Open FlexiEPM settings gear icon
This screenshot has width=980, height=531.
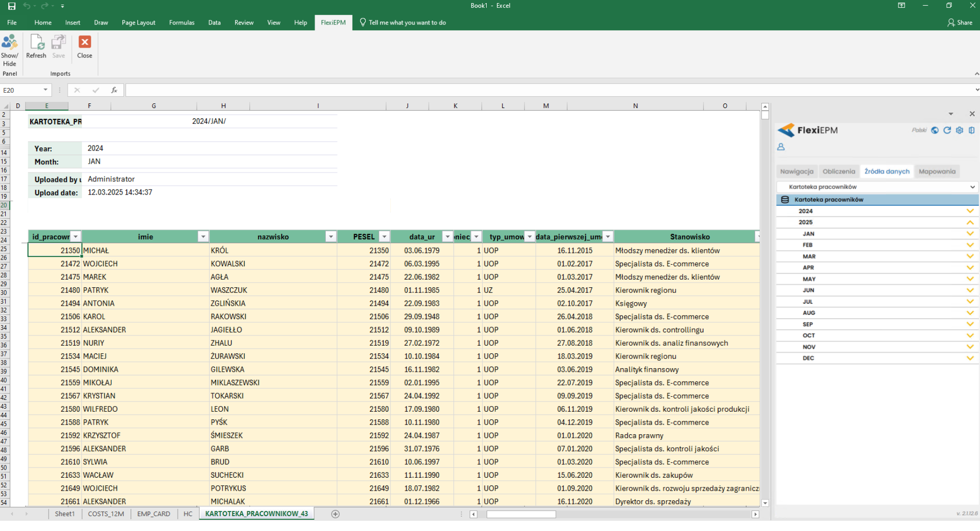tap(960, 130)
